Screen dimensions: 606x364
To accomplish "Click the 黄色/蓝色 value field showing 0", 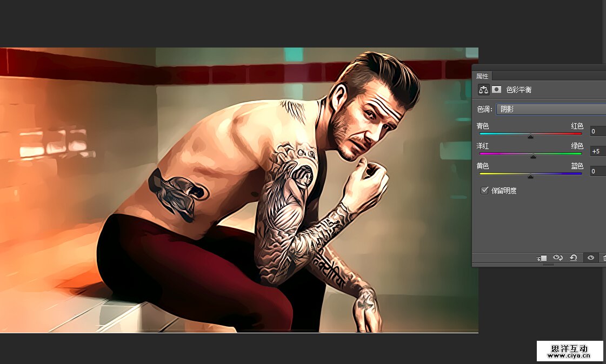I will click(x=597, y=171).
